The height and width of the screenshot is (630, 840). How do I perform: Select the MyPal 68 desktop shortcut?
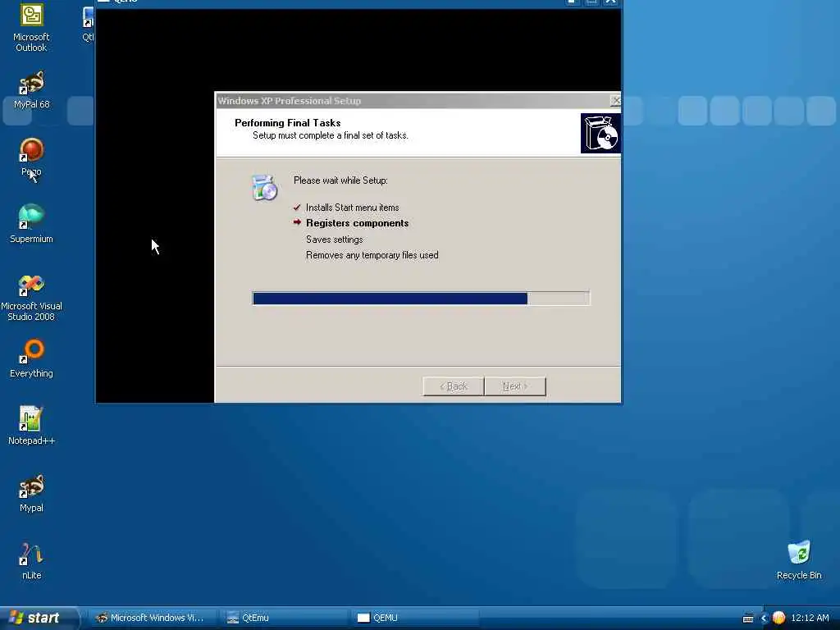[x=31, y=90]
